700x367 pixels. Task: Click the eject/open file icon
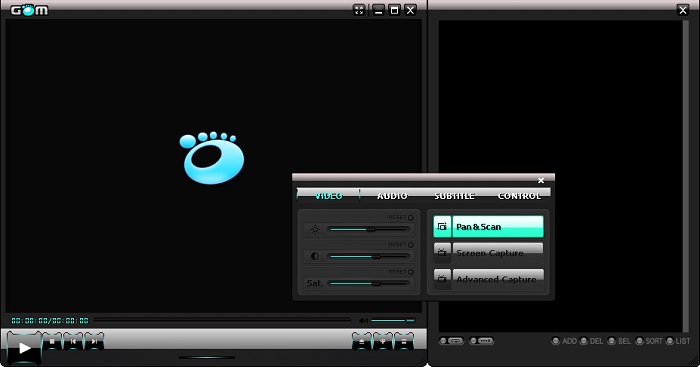[362, 342]
